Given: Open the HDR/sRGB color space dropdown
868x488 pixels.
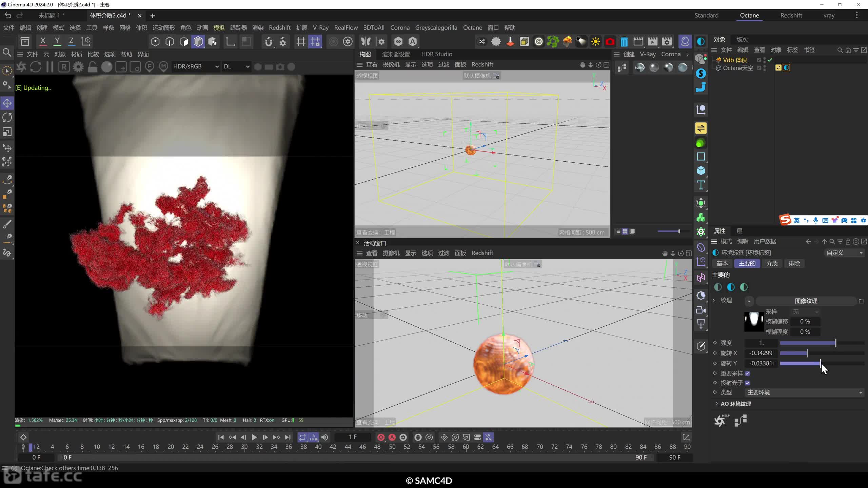Looking at the screenshot, I should point(196,67).
